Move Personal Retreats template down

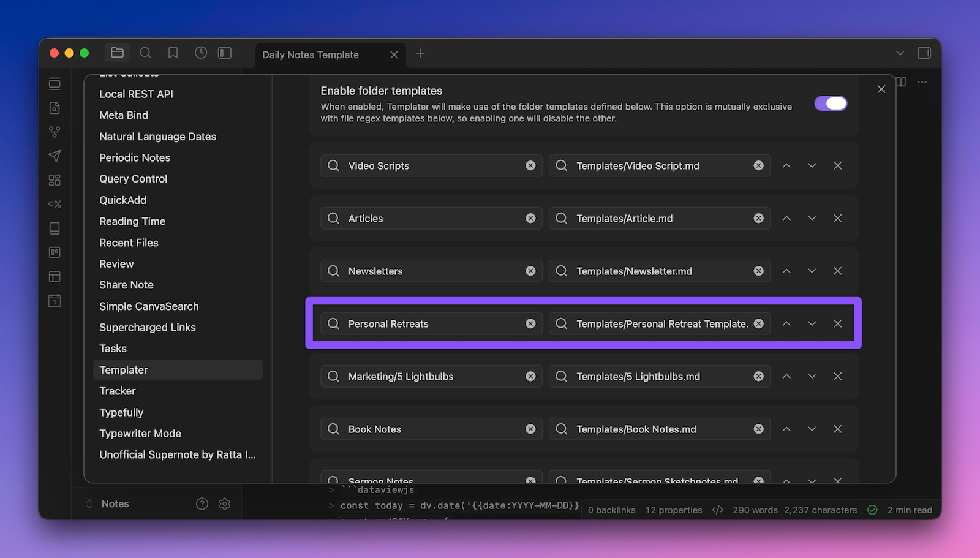[812, 324]
